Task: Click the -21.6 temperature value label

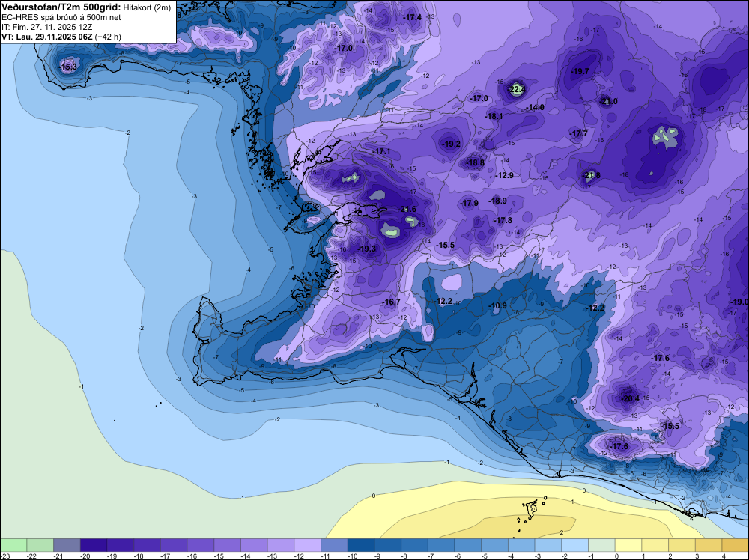Action: 407,210
